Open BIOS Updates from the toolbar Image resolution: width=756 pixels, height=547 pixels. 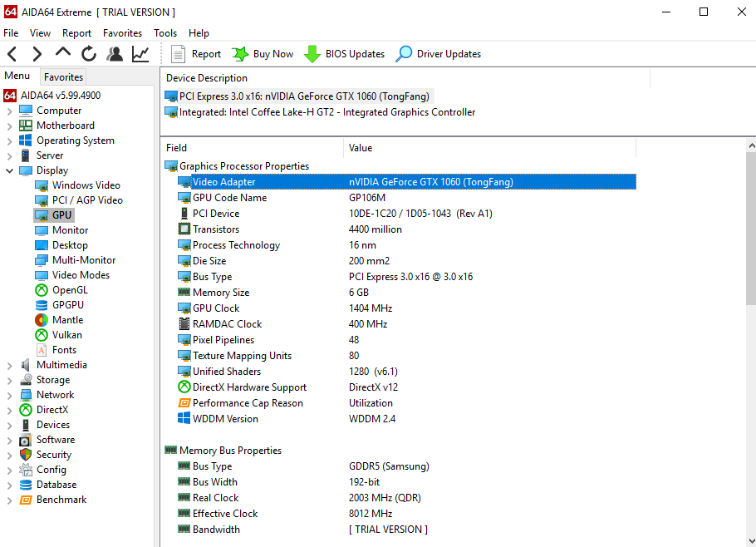click(344, 54)
